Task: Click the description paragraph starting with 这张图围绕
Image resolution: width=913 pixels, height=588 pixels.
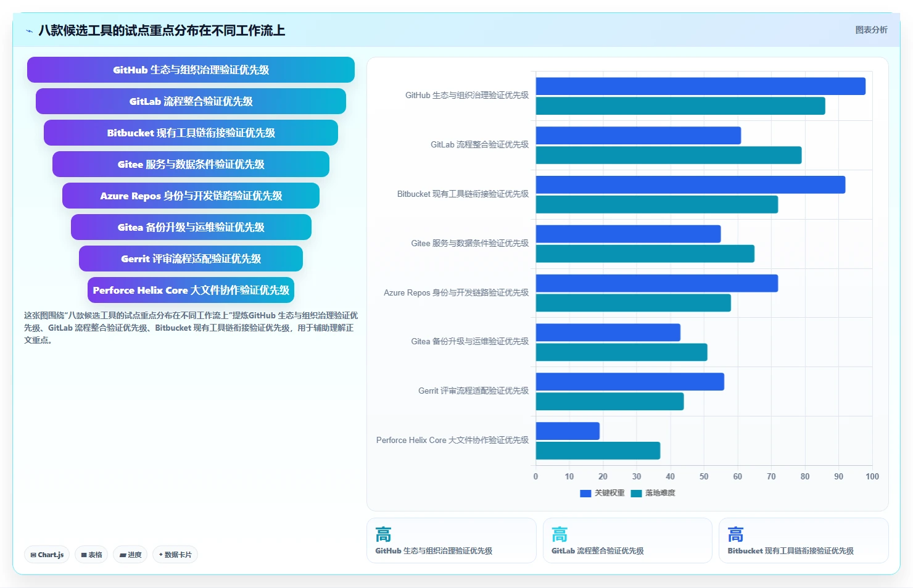Action: coord(191,328)
